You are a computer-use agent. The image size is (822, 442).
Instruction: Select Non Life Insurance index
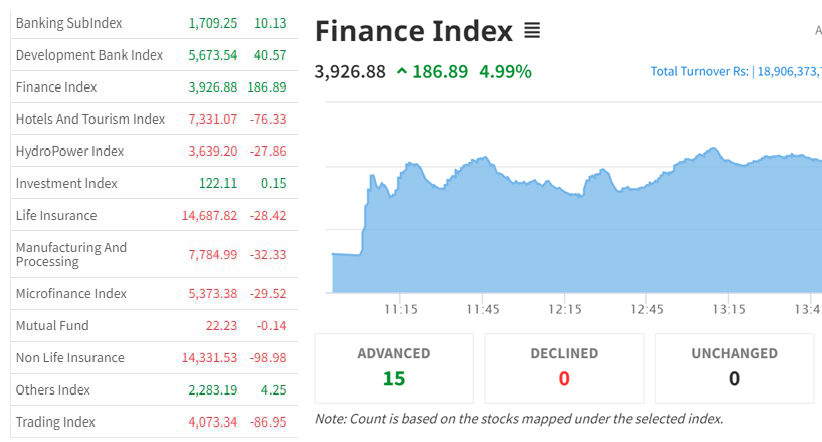[70, 357]
